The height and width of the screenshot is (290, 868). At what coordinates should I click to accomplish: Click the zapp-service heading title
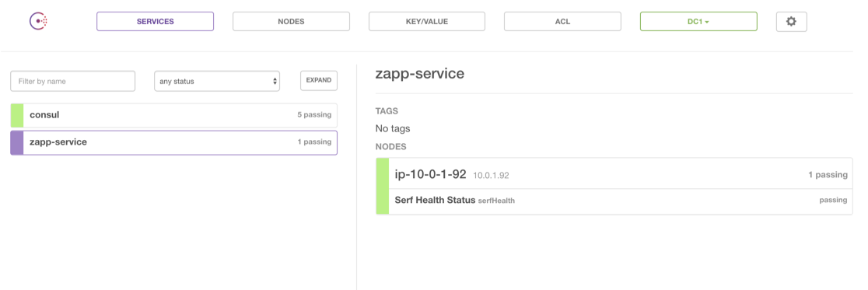(419, 74)
